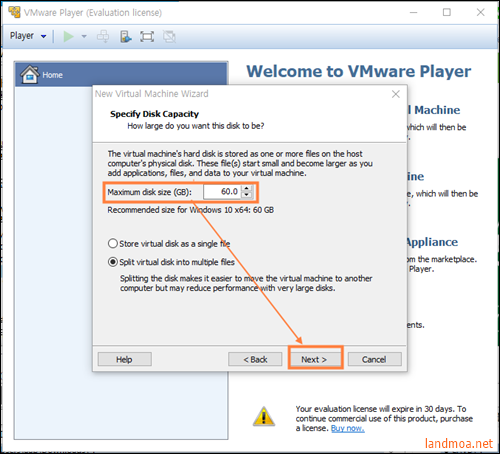Toggle the full screen mode icon
This screenshot has width=500, height=454.
(147, 36)
